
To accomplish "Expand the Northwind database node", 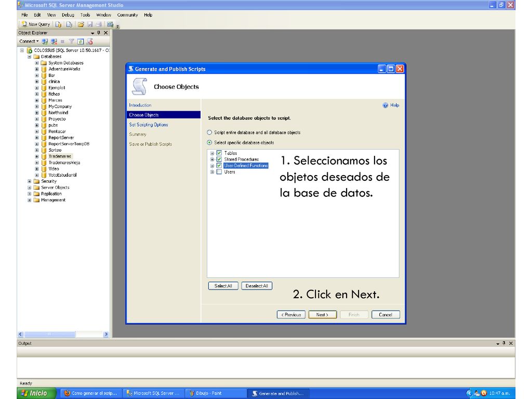I will (x=37, y=113).
